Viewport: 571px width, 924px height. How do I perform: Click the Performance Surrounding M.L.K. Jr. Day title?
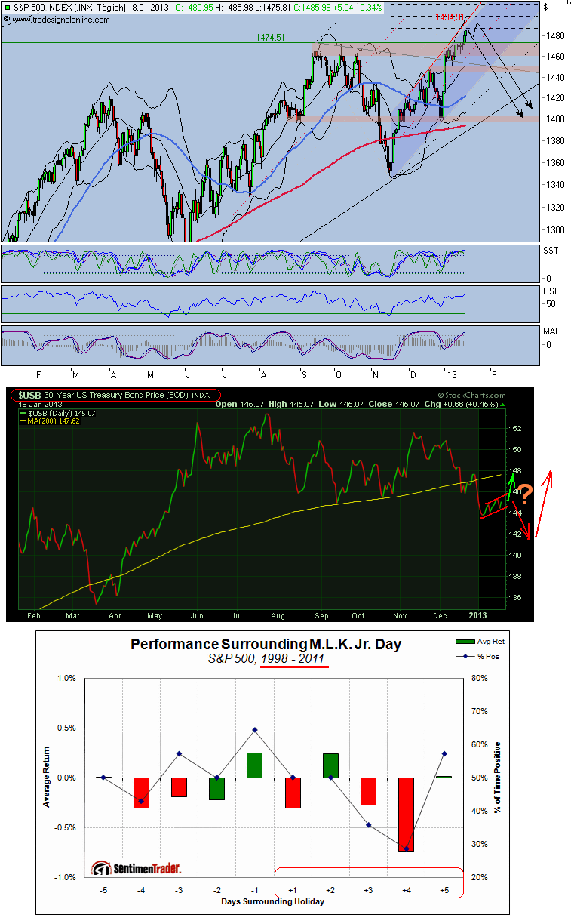[x=266, y=644]
